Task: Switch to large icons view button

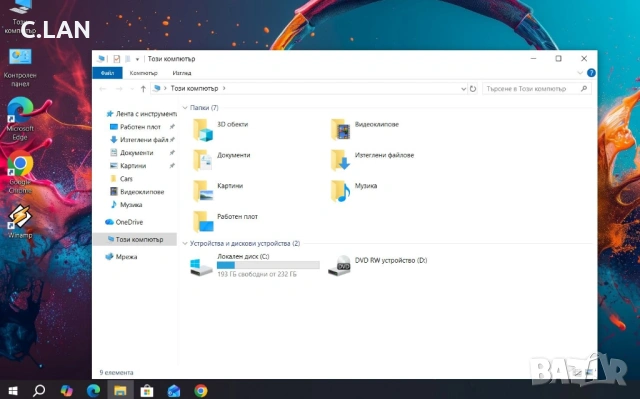Action: 589,372
